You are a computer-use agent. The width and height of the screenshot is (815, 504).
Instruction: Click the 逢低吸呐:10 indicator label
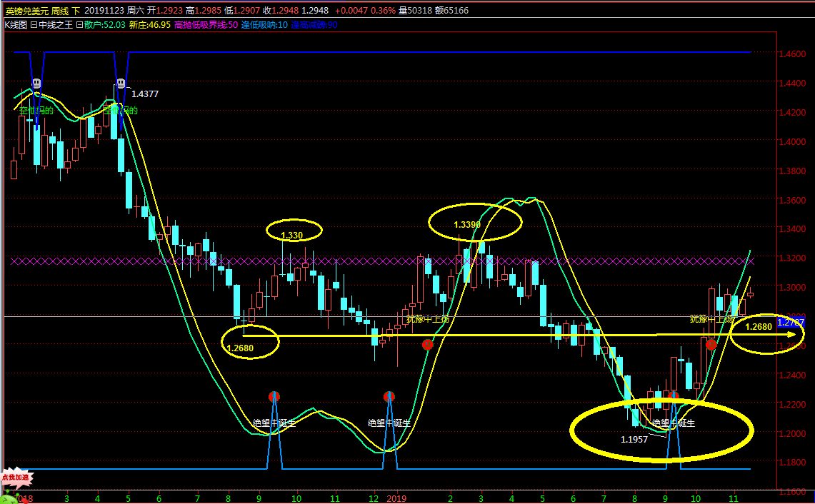pyautogui.click(x=264, y=25)
